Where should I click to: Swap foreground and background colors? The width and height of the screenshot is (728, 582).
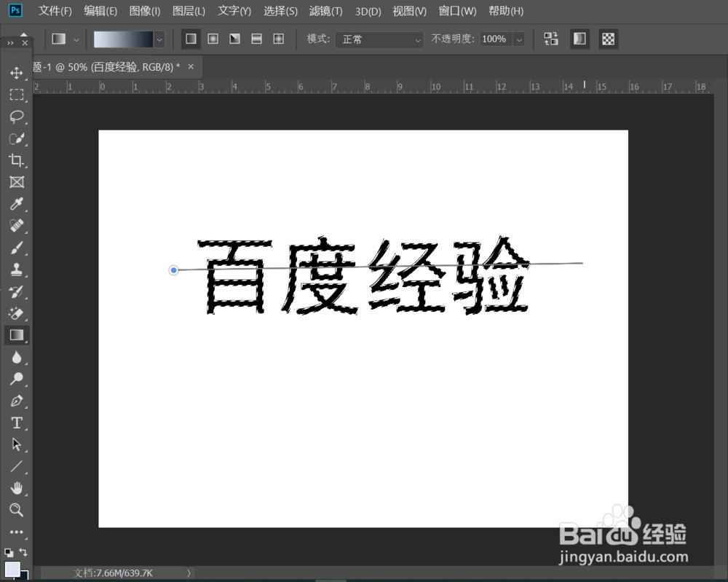pyautogui.click(x=23, y=552)
